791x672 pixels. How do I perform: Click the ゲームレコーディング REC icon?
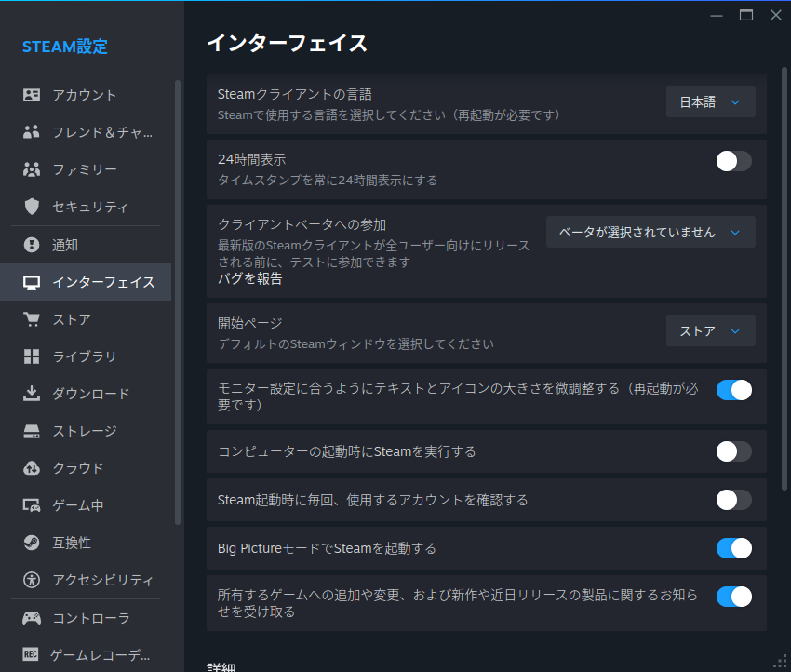pyautogui.click(x=31, y=655)
